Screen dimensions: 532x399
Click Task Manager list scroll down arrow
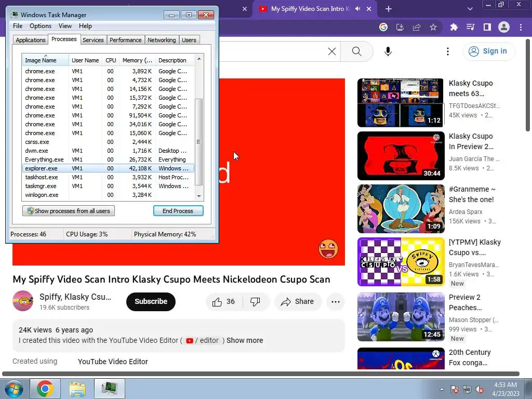199,196
